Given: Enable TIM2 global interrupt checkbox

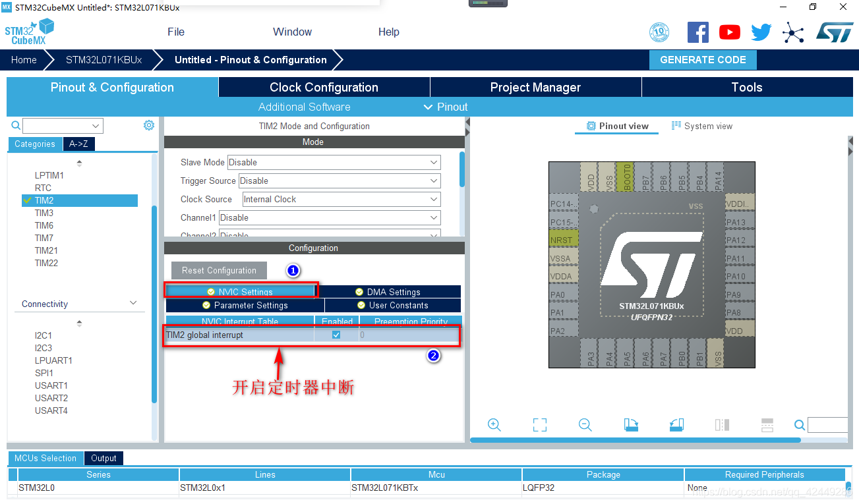Looking at the screenshot, I should click(336, 335).
